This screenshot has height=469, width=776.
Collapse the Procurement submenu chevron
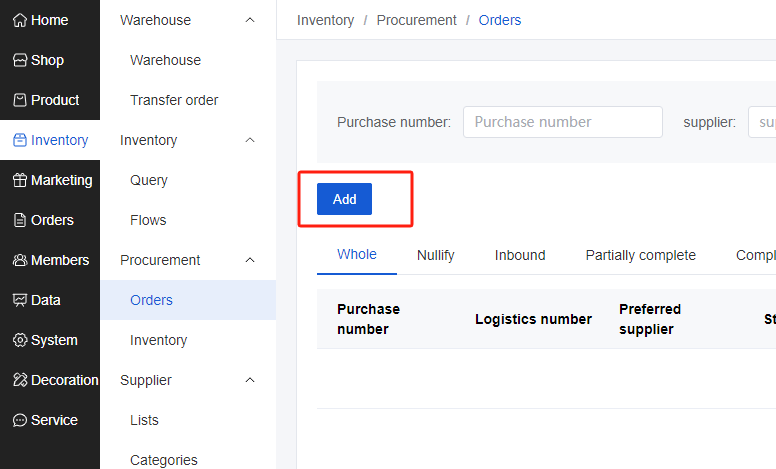250,260
